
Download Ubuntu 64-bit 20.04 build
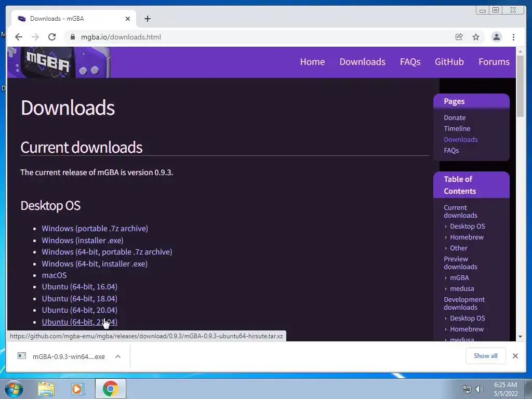coord(79,310)
